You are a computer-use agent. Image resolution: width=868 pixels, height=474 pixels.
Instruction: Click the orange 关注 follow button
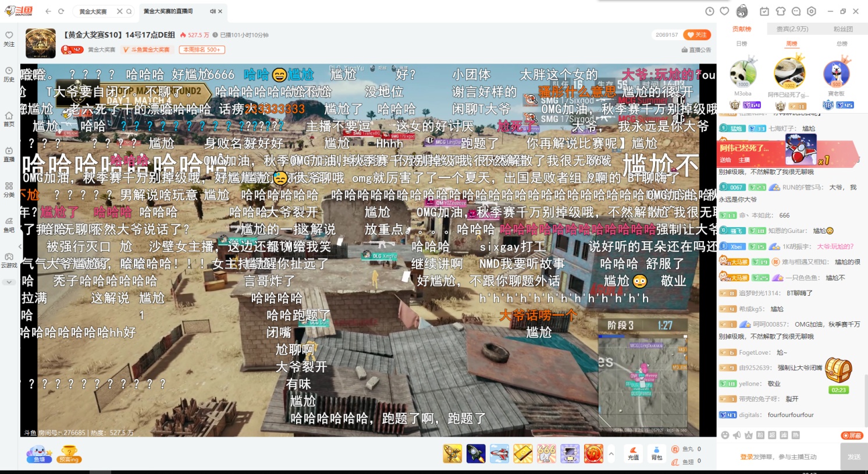697,35
